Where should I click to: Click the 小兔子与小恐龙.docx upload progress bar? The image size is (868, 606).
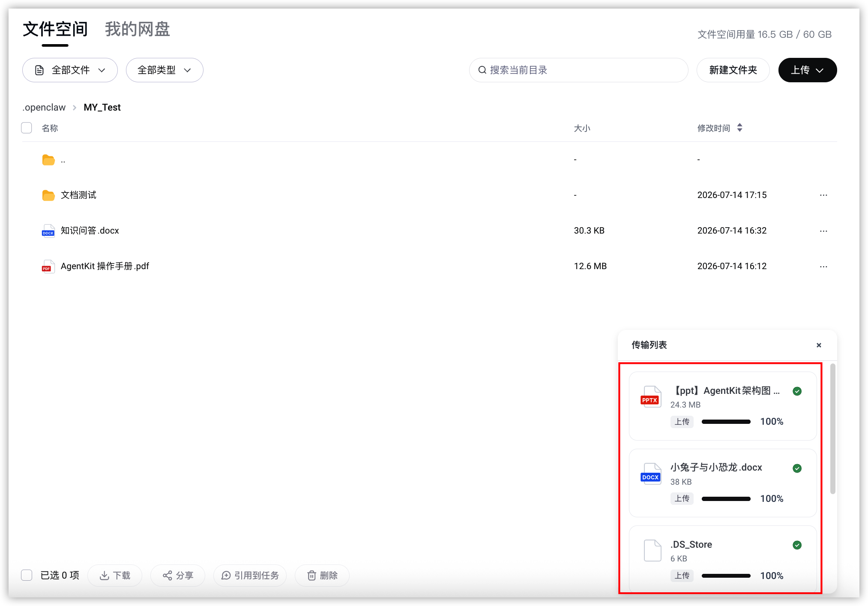pyautogui.click(x=726, y=499)
